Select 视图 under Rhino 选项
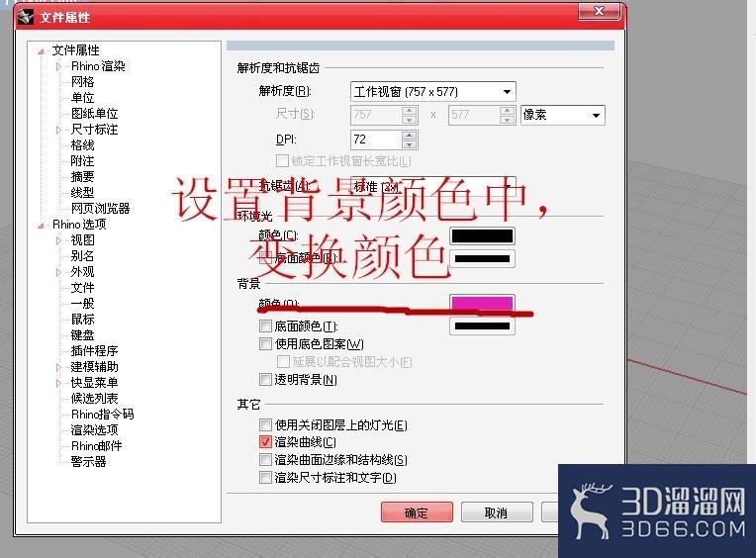Image resolution: width=756 pixels, height=558 pixels. pos(82,240)
